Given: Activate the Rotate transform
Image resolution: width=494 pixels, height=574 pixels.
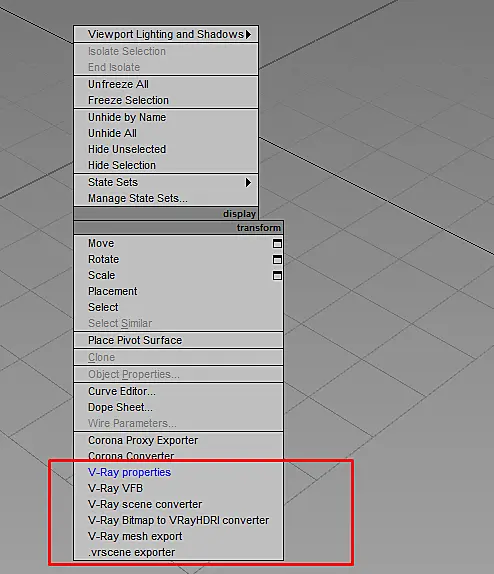Looking at the screenshot, I should (178, 260).
